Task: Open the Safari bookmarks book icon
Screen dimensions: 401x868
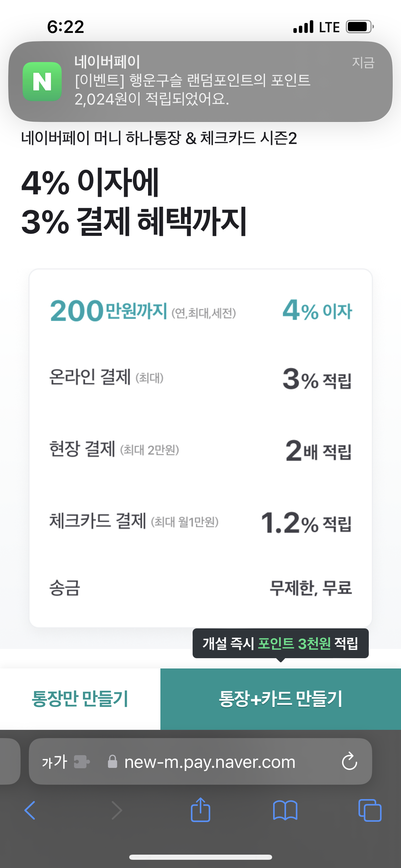Action: tap(285, 810)
